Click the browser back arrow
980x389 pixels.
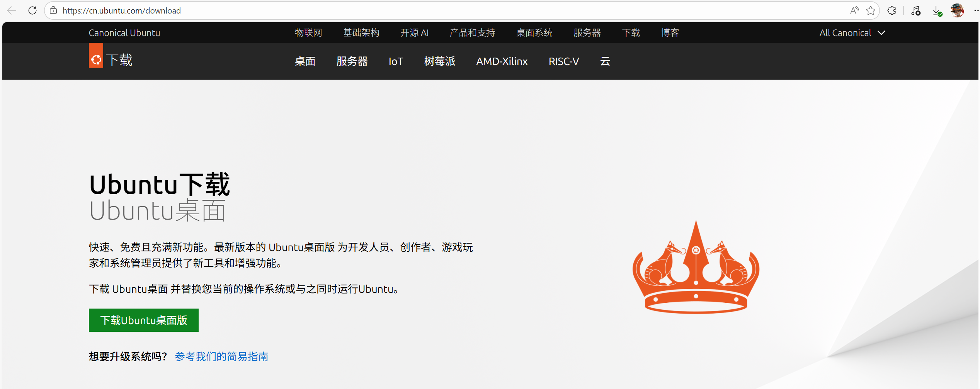(12, 10)
